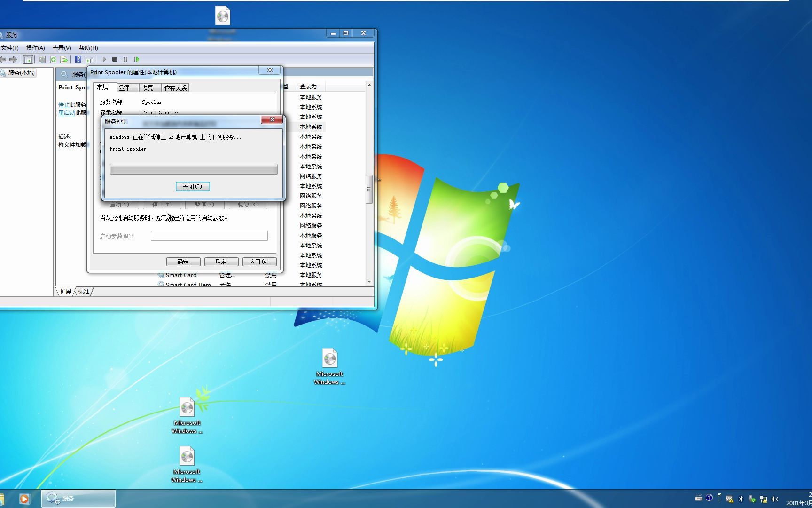Image resolution: width=812 pixels, height=508 pixels.
Task: Toggle the show/hide action pane toolbar icon
Action: [x=89, y=59]
